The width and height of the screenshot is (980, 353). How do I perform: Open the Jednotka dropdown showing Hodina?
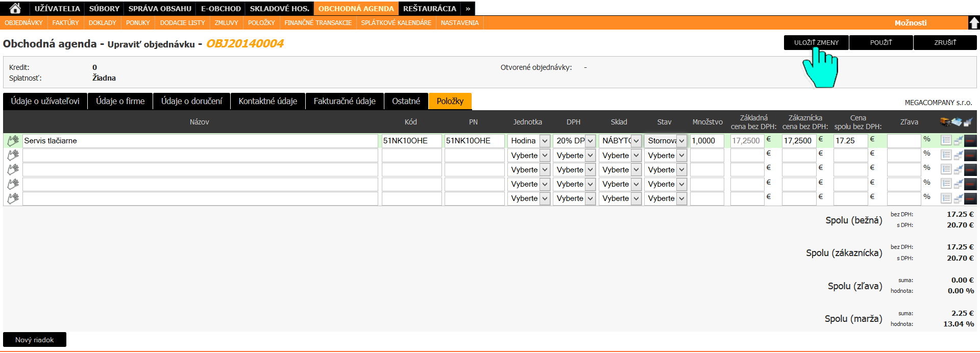coord(528,141)
